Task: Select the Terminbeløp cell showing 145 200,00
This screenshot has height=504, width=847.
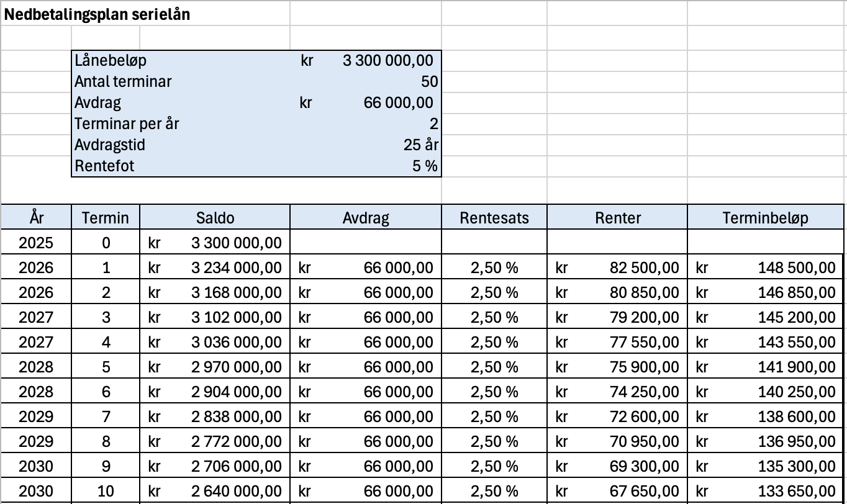Action: tap(765, 317)
